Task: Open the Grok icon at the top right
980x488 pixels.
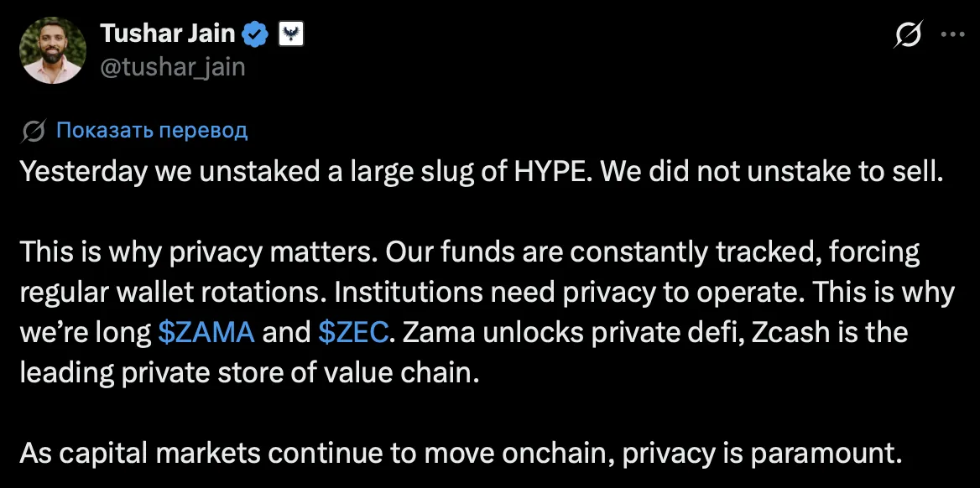Action: pyautogui.click(x=908, y=34)
